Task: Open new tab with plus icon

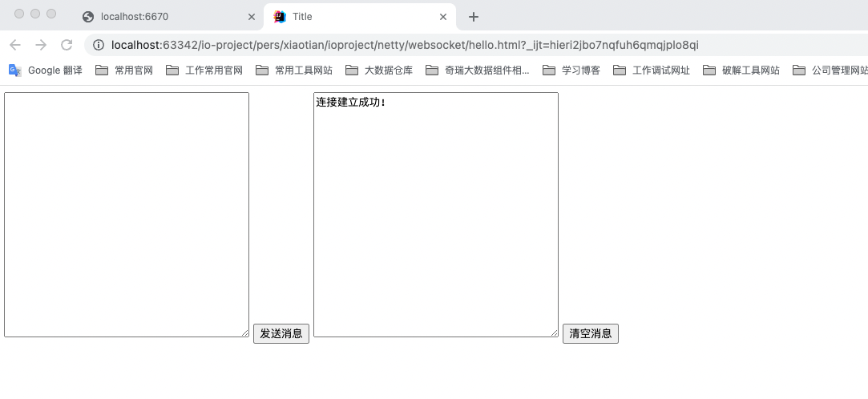Action: [474, 17]
